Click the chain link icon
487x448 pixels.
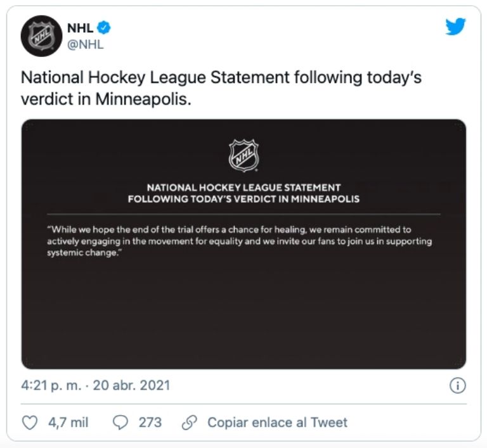(x=189, y=422)
